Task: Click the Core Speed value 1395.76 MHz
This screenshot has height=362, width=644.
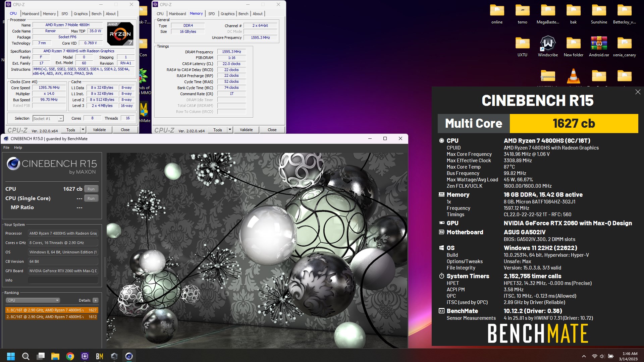Action: [49, 88]
